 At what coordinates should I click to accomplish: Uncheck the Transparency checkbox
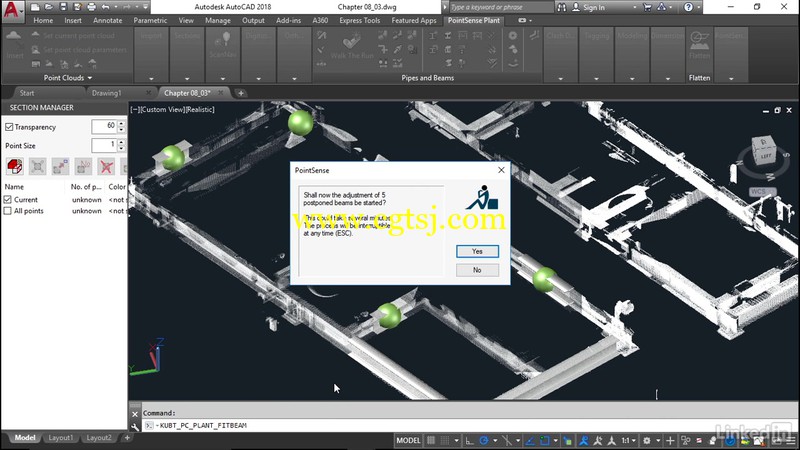(x=9, y=127)
